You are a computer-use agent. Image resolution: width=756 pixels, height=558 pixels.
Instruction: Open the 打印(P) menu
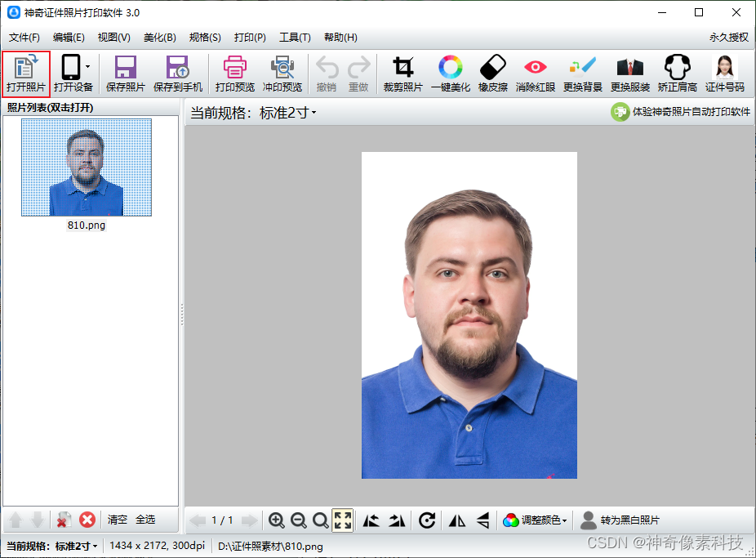pos(250,37)
